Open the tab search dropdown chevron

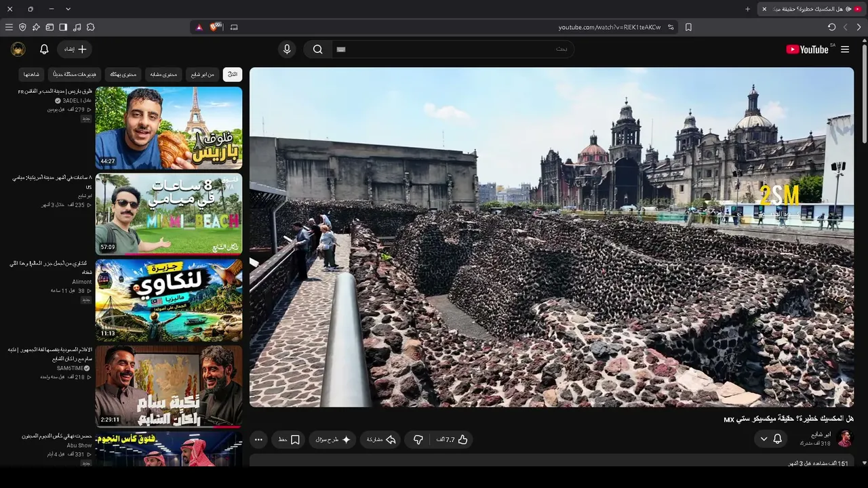[x=68, y=9]
